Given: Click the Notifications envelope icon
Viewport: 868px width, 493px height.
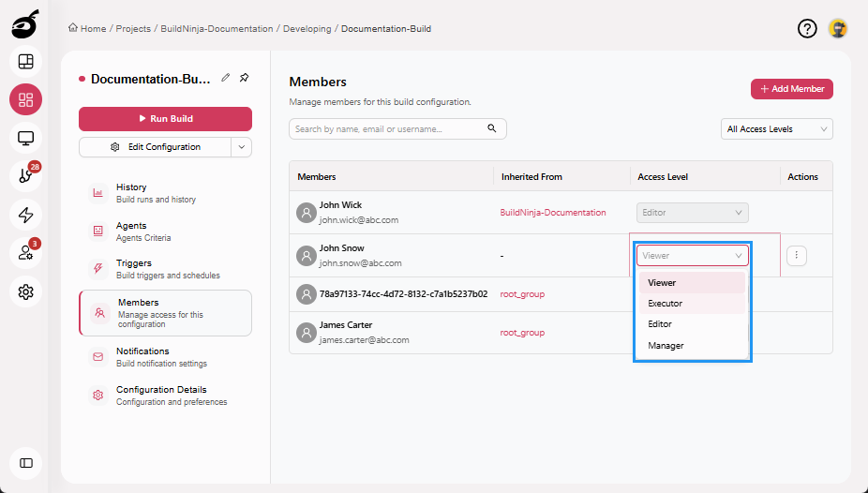Looking at the screenshot, I should (98, 357).
